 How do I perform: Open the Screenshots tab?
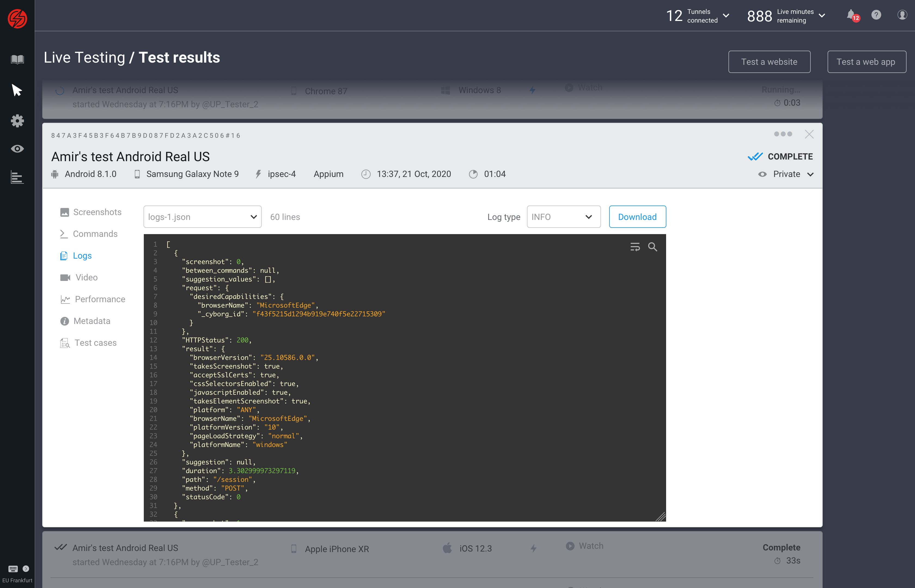tap(91, 212)
